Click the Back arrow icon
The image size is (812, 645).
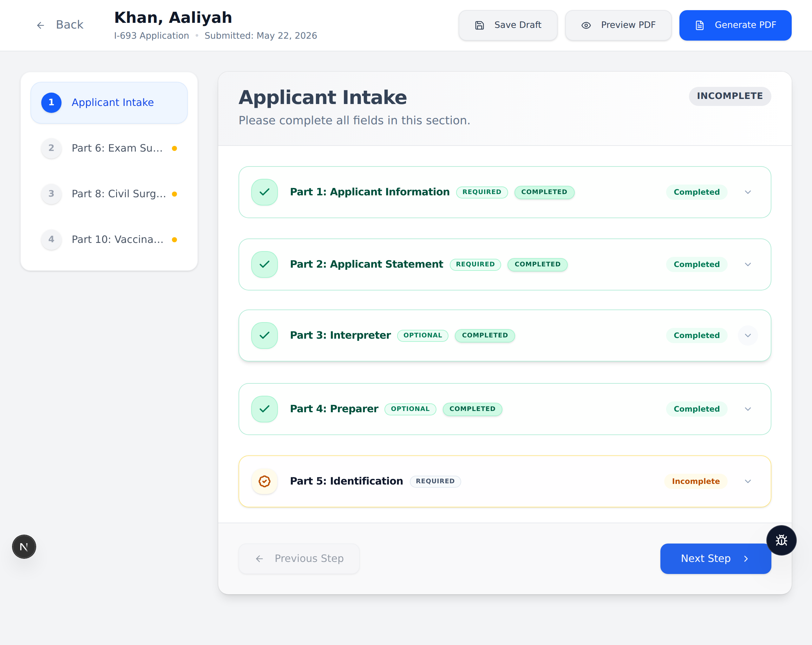(40, 25)
